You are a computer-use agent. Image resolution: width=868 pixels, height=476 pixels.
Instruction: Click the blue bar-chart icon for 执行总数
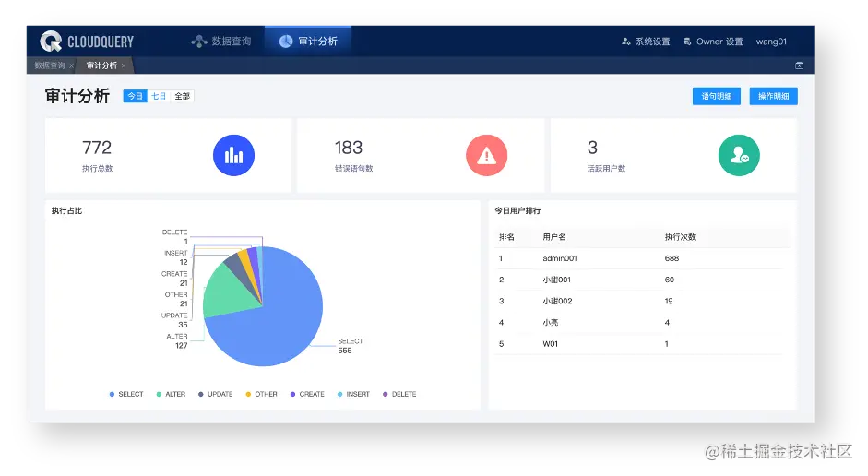coord(233,156)
